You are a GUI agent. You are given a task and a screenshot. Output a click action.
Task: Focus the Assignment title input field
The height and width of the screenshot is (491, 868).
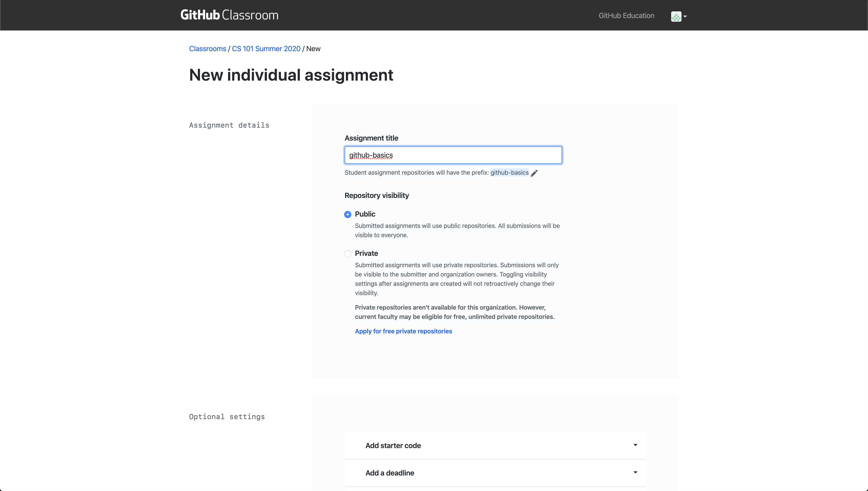pos(453,155)
